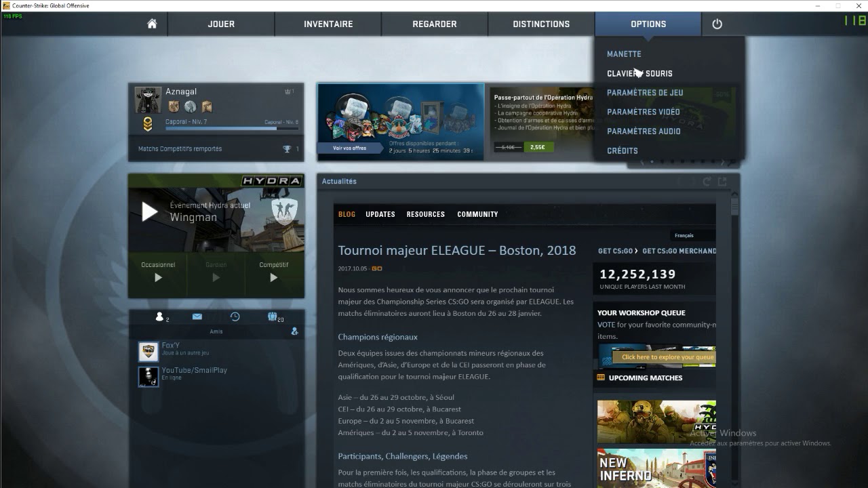The image size is (868, 488).
Task: Show recent teammates clock icon
Action: (x=235, y=317)
